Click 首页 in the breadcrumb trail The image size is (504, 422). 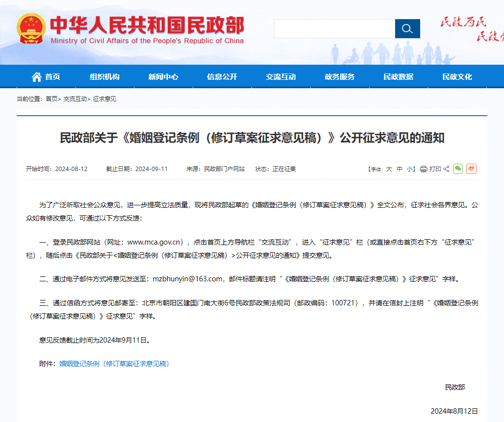51,99
